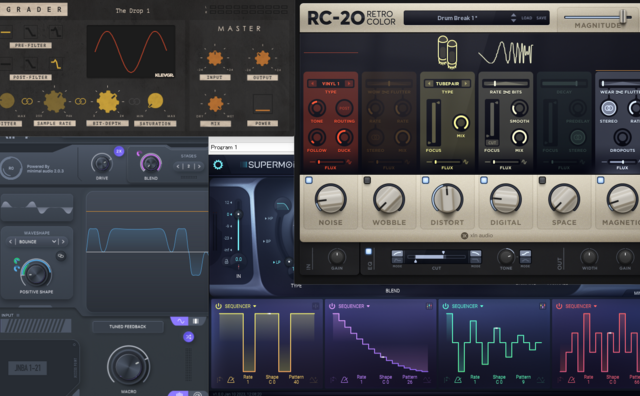The height and width of the screenshot is (396, 640).
Task: Click the TUNED FEEDBACK button
Action: coord(128,327)
